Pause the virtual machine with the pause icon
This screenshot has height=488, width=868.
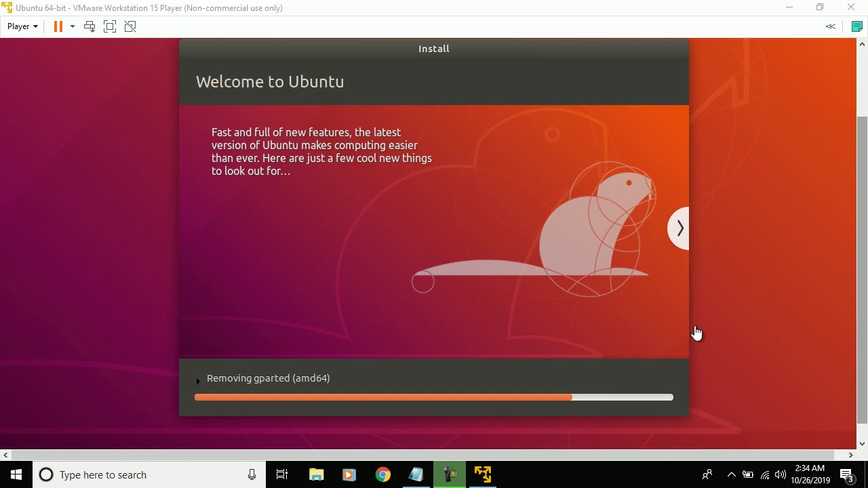point(58,26)
